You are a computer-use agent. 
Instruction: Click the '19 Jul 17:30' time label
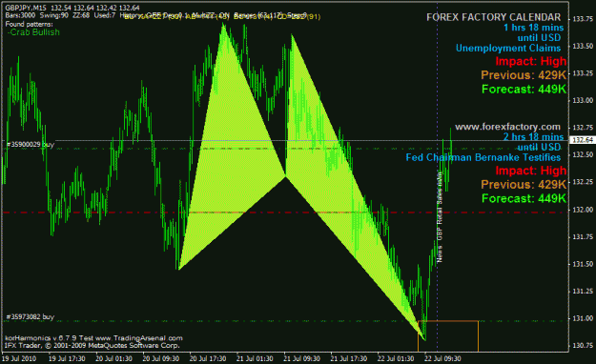point(67,358)
